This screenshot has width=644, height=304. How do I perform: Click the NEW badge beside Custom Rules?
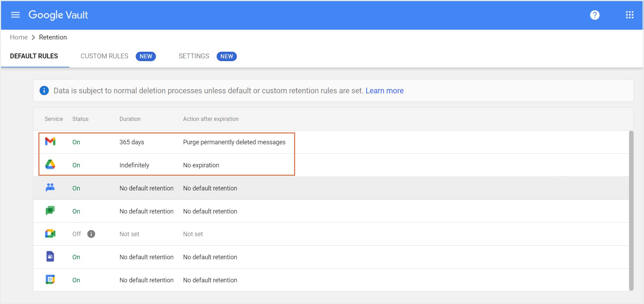tap(146, 56)
